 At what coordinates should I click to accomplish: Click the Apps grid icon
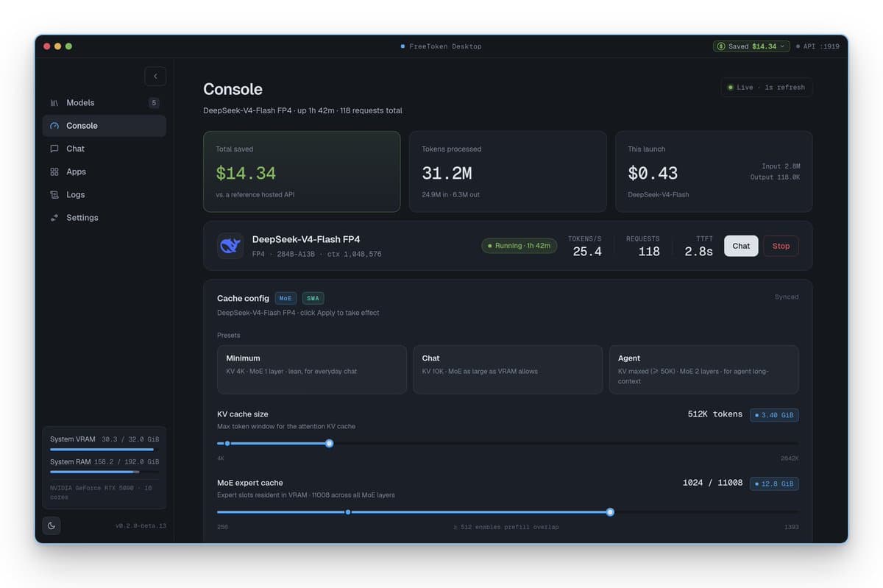(x=54, y=171)
